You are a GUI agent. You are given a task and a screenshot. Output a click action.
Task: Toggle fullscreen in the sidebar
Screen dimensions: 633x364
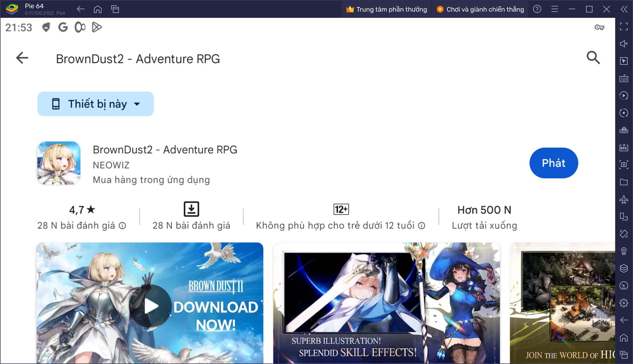click(624, 26)
